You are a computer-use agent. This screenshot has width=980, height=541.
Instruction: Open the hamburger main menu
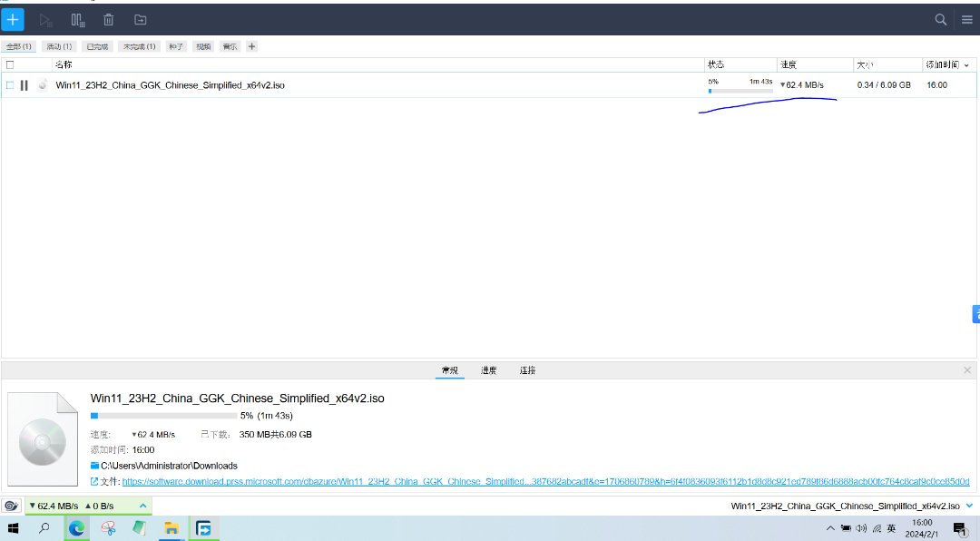click(x=967, y=19)
